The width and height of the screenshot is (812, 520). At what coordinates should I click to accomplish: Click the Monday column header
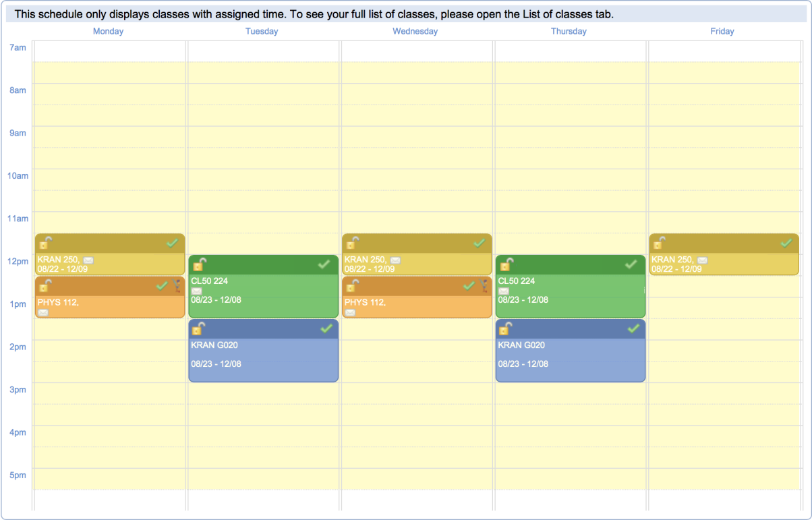108,31
